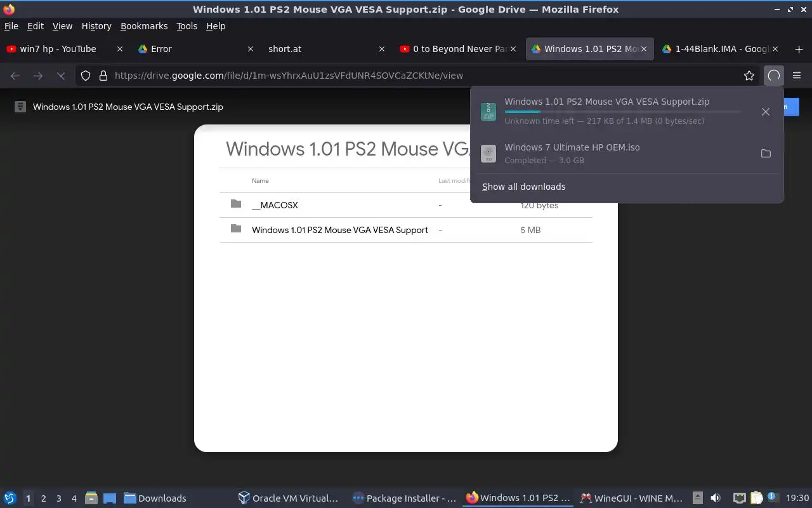Open the Edit menu
The width and height of the screenshot is (812, 508).
tap(36, 26)
